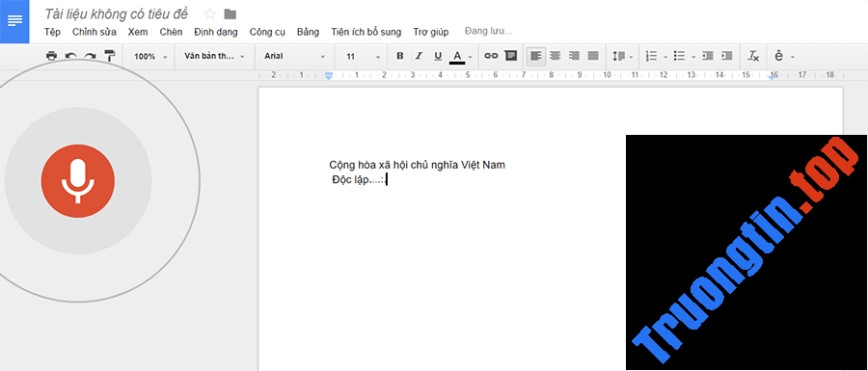Expand the bulleted list options arrow

[x=693, y=57]
